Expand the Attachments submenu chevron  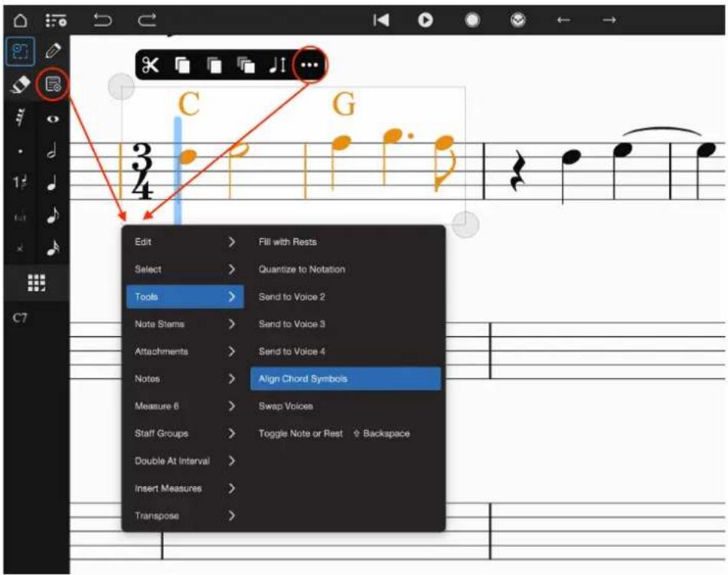pos(232,351)
